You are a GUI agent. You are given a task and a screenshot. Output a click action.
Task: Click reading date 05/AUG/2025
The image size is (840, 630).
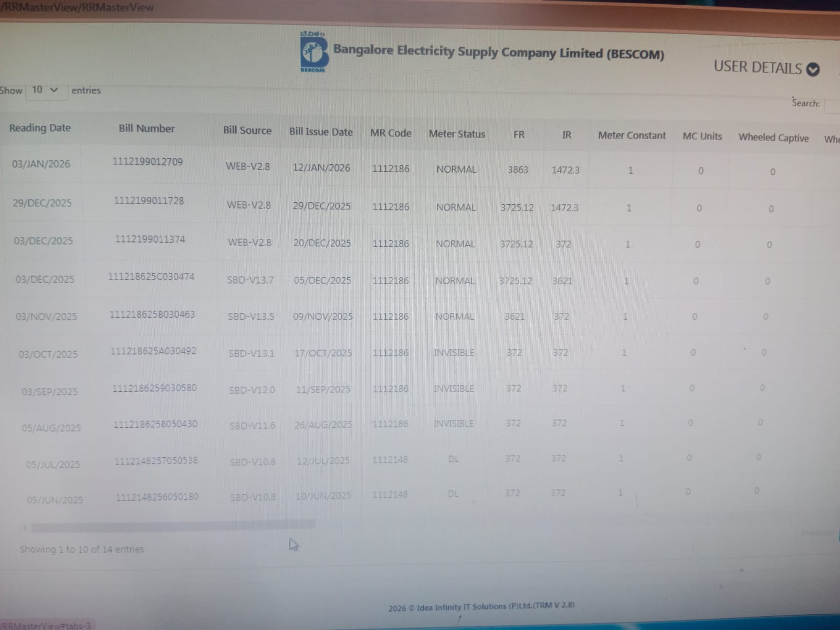tap(51, 428)
